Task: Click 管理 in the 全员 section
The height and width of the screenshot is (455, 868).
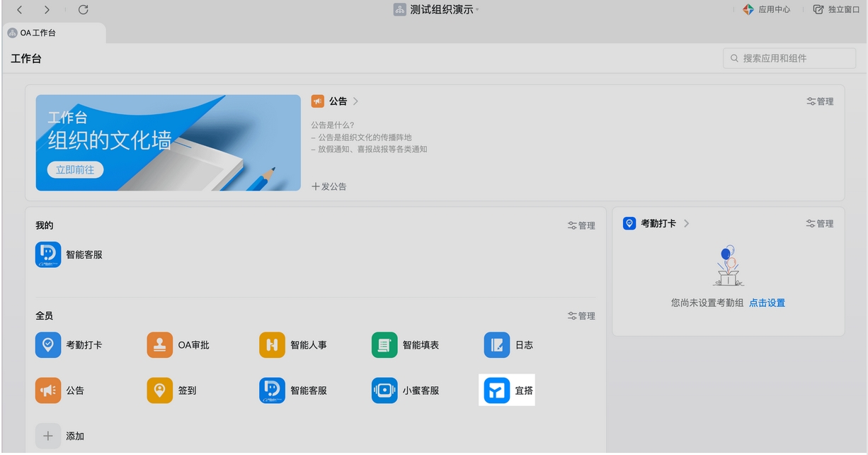Action: click(x=581, y=316)
